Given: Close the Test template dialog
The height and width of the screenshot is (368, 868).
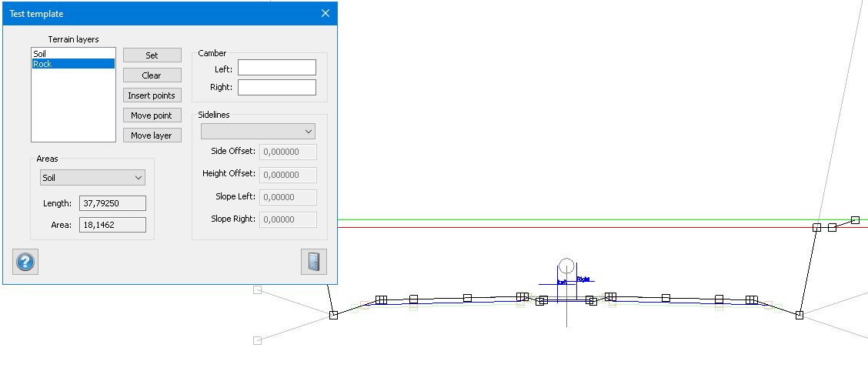Looking at the screenshot, I should [325, 14].
